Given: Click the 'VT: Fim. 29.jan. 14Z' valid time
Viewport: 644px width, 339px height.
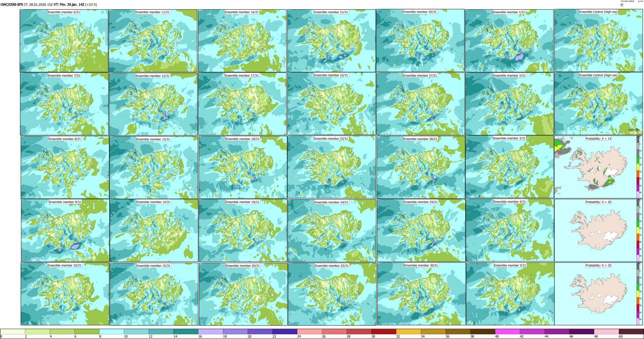Looking at the screenshot, I should (x=69, y=4).
